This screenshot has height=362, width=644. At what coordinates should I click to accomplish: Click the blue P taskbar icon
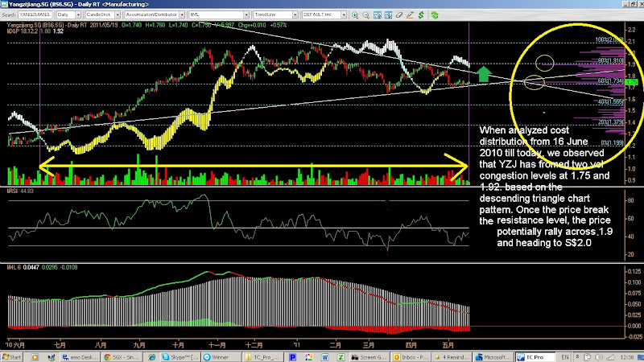pyautogui.click(x=292, y=357)
